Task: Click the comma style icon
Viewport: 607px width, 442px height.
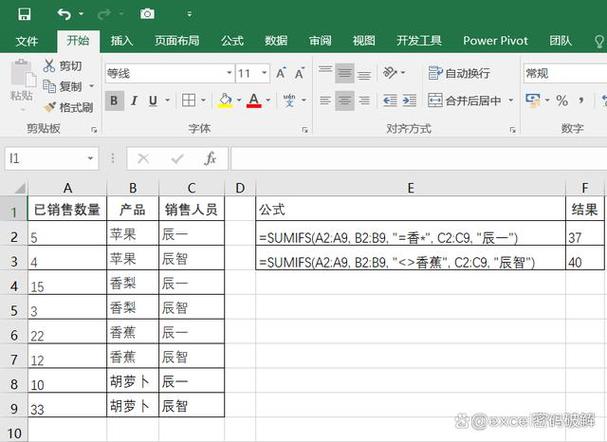Action: tap(581, 100)
